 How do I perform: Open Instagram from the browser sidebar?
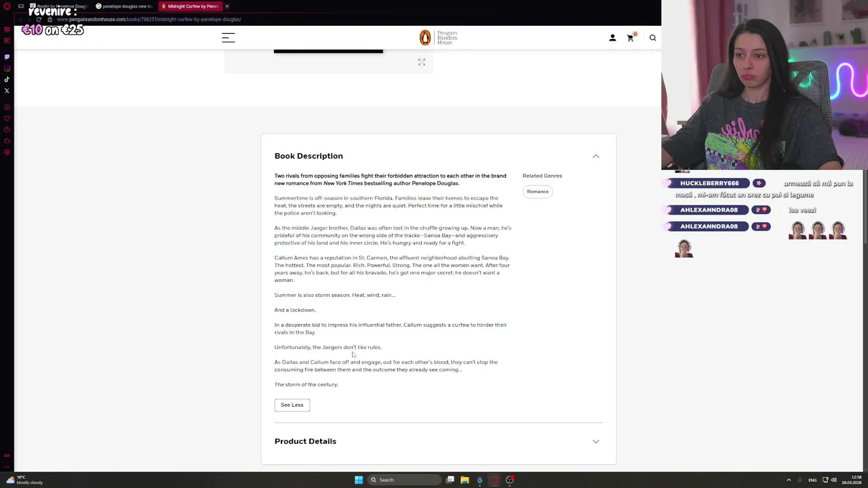(7, 68)
